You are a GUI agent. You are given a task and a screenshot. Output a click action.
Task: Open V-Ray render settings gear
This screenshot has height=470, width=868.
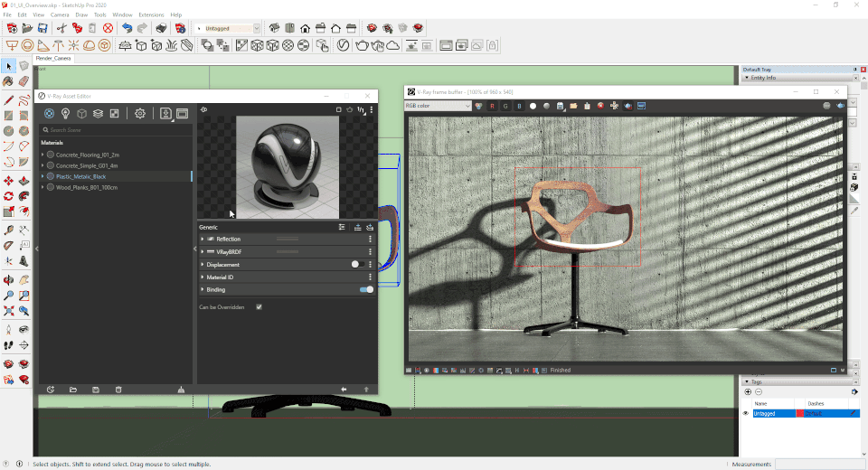(140, 114)
